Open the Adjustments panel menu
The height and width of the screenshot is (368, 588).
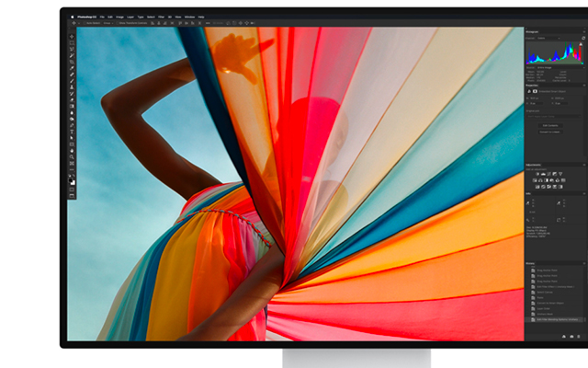pyautogui.click(x=584, y=165)
